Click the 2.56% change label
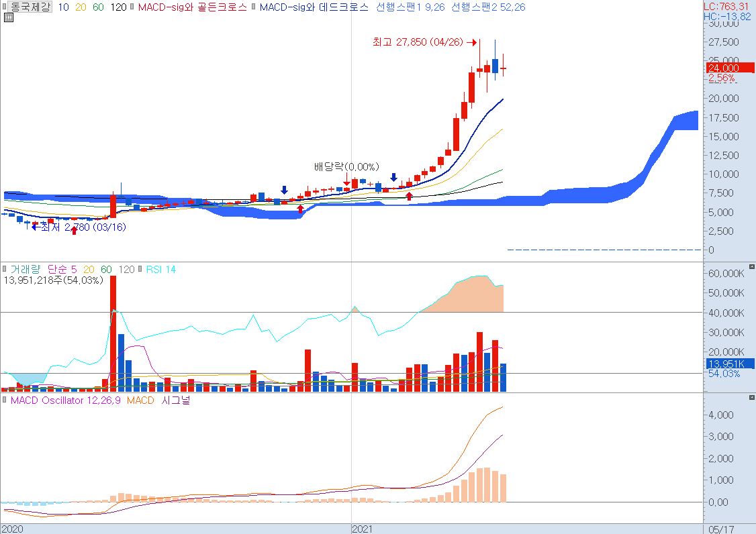The height and width of the screenshot is (534, 756). [721, 78]
